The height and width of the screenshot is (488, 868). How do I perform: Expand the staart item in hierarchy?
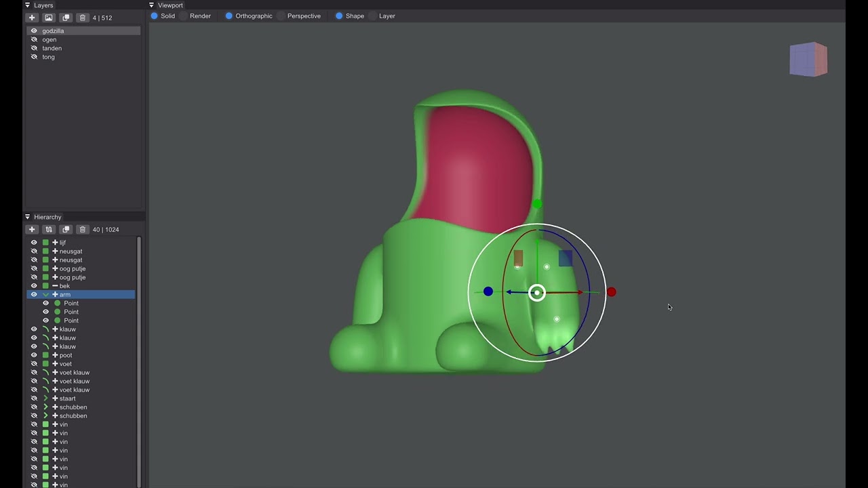46,399
